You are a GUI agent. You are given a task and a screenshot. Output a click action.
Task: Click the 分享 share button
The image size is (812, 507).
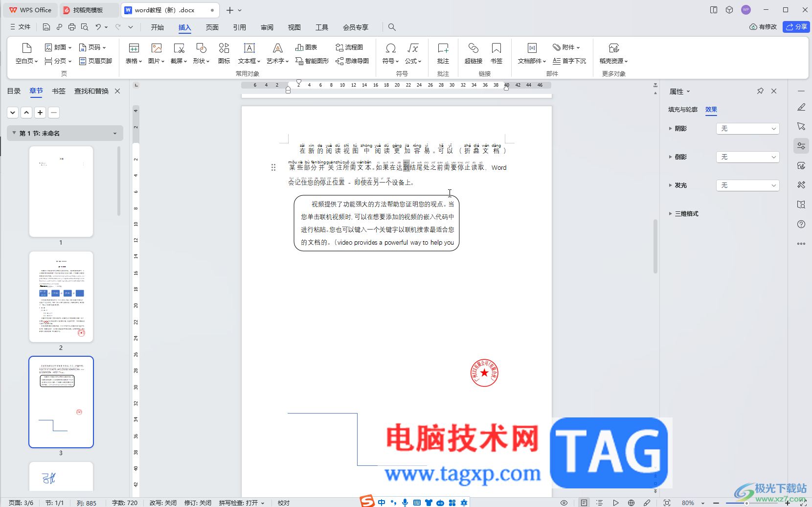pyautogui.click(x=796, y=27)
